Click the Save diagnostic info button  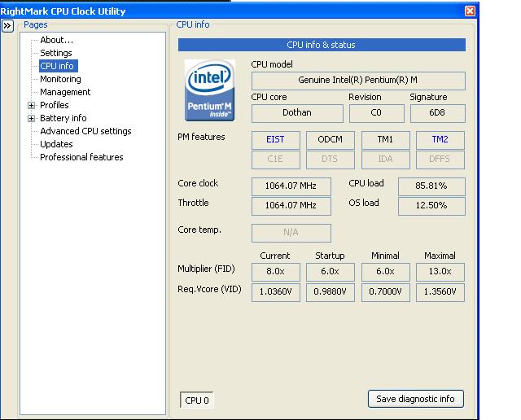416,399
